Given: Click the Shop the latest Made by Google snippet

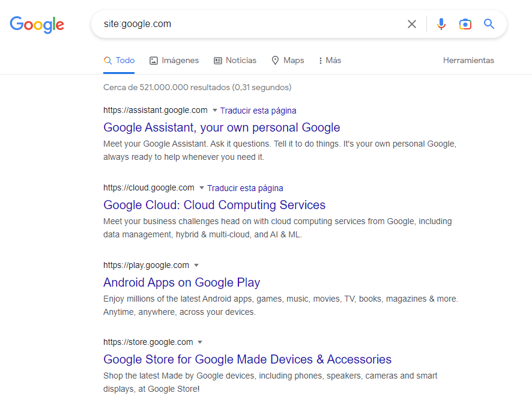Looking at the screenshot, I should [270, 382].
